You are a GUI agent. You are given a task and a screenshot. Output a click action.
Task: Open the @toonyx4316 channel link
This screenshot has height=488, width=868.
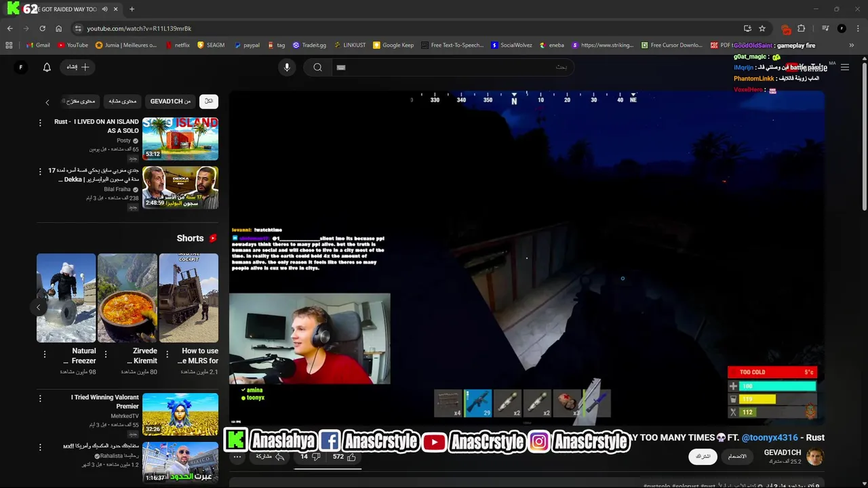coord(770,438)
